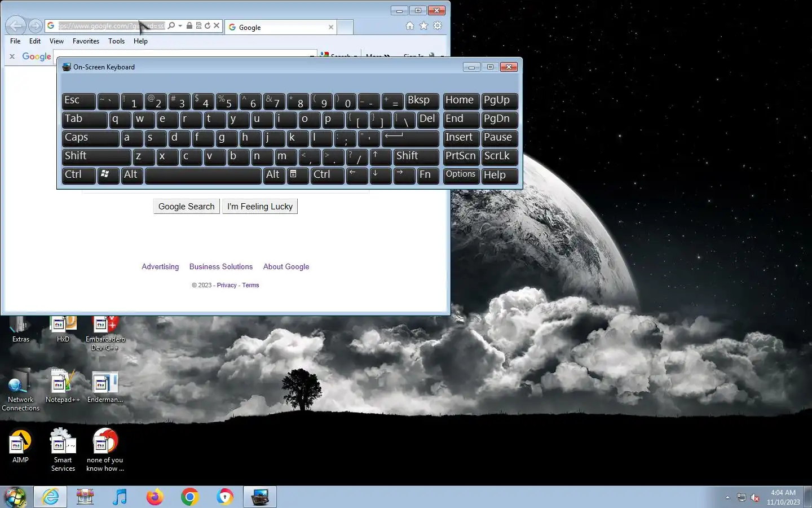Open the Favorites menu
Screen dimensions: 812x508
[x=86, y=41]
